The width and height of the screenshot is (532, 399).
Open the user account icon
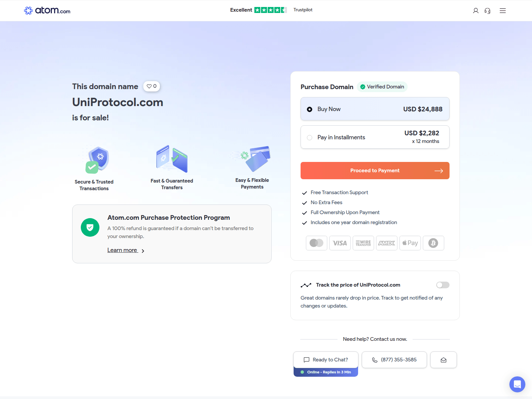[475, 11]
